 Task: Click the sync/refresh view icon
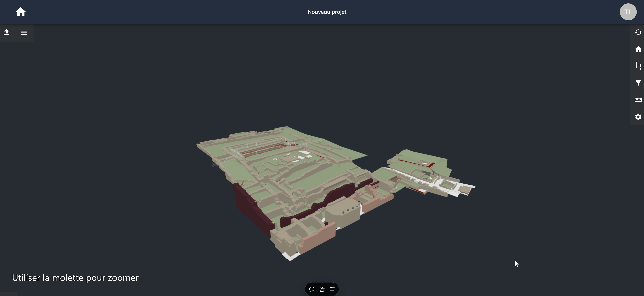(x=638, y=32)
